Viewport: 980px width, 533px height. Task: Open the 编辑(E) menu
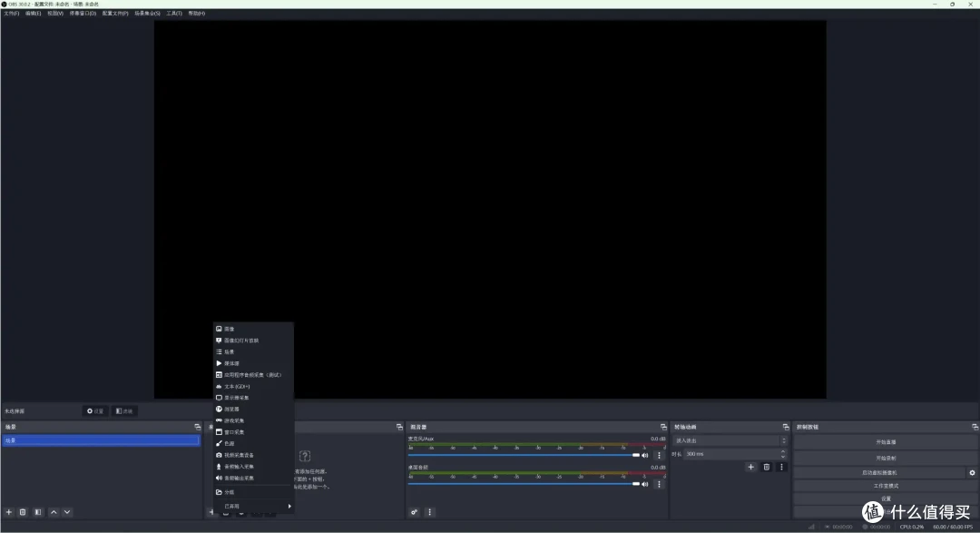tap(34, 13)
